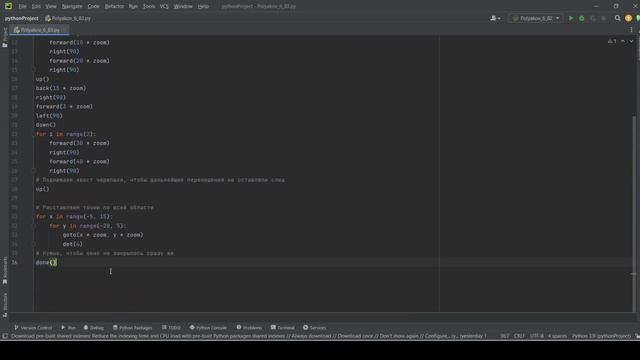Click the cursor position indicator in status bar
The height and width of the screenshot is (360, 640).
click(x=505, y=336)
